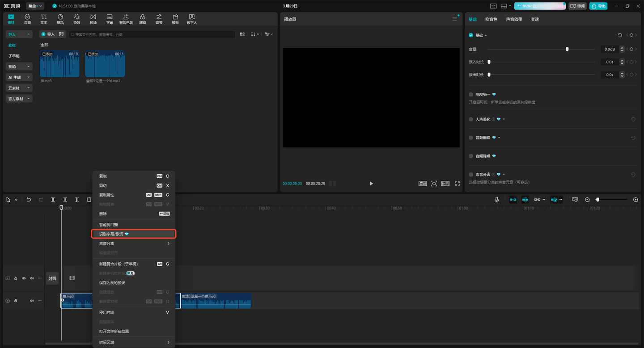Enable the 响度统一 checkbox
This screenshot has width=644, height=348.
click(x=471, y=95)
